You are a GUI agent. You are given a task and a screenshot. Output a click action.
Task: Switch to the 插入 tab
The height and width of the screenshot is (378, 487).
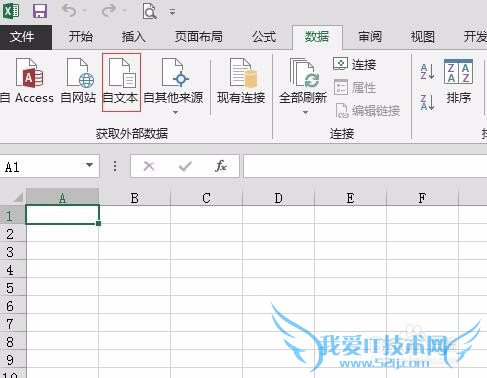(133, 37)
